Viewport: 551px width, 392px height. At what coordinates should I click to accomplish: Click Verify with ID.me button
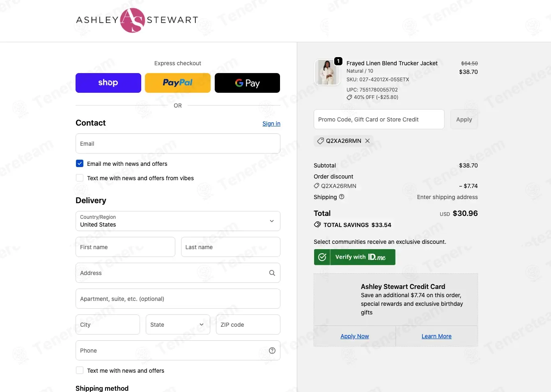tap(355, 257)
